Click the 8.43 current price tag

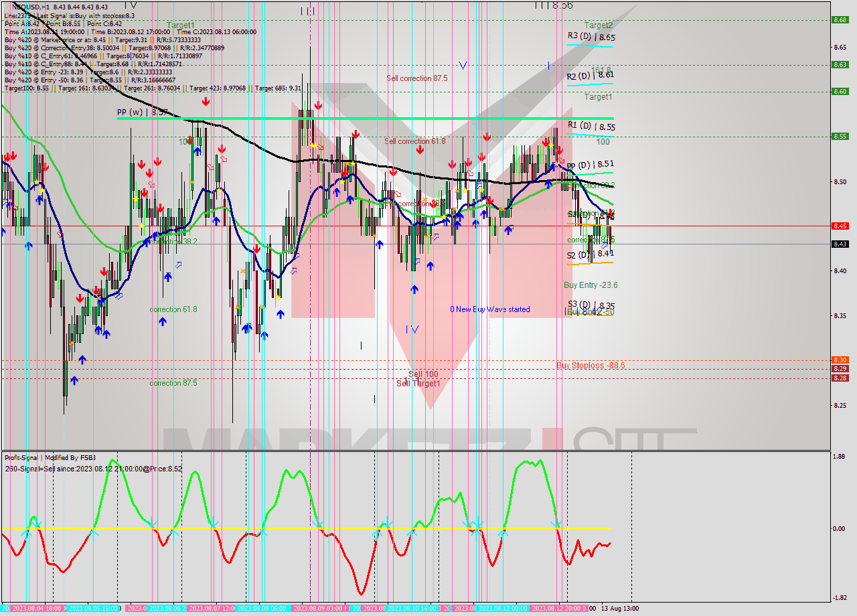pos(840,244)
